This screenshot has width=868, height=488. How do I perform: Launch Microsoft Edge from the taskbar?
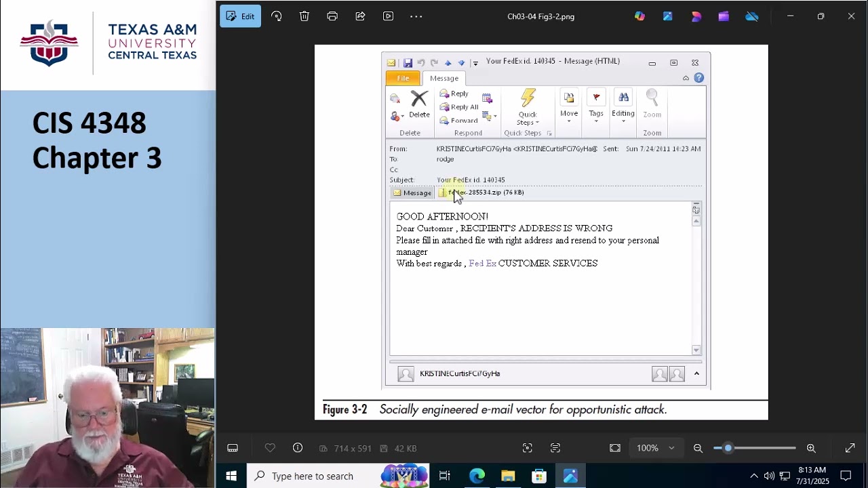coord(477,476)
